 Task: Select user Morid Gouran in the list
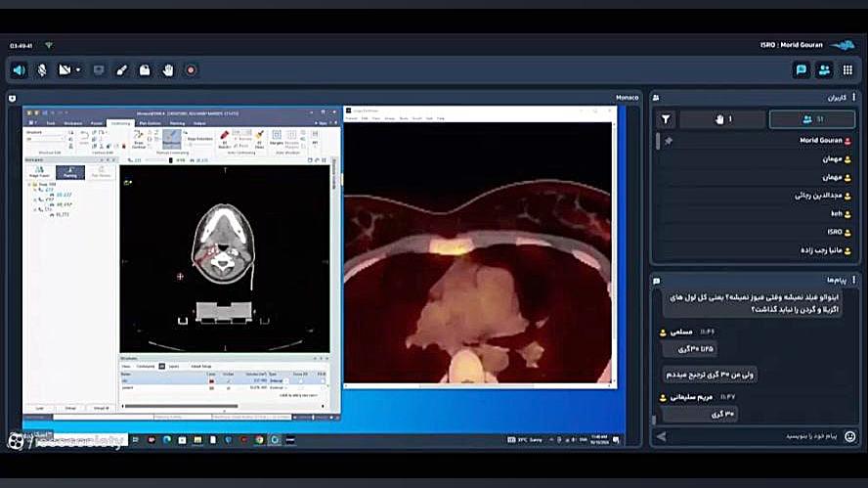[x=825, y=141]
